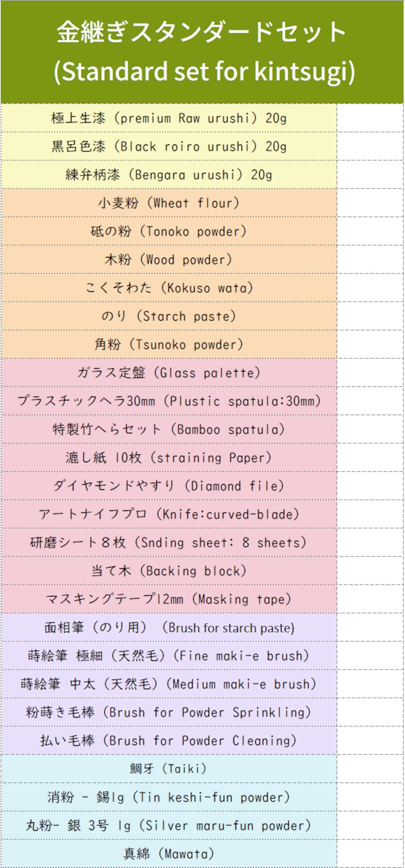Select the Backing block row
405x868 pixels.
click(169, 571)
